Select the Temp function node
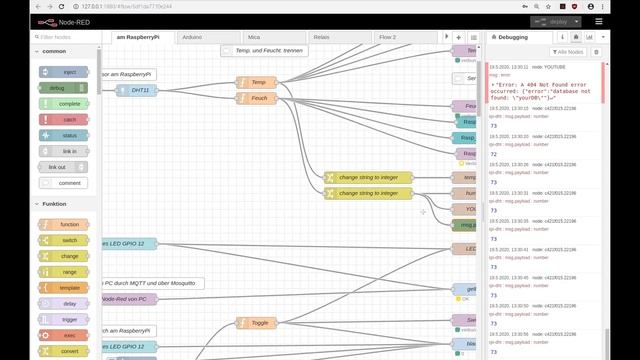 [x=256, y=82]
